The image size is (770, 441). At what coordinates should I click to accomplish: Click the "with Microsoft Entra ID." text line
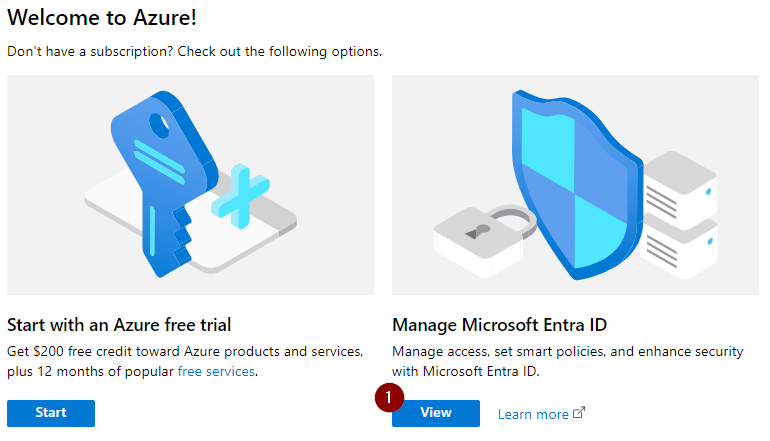pos(465,371)
